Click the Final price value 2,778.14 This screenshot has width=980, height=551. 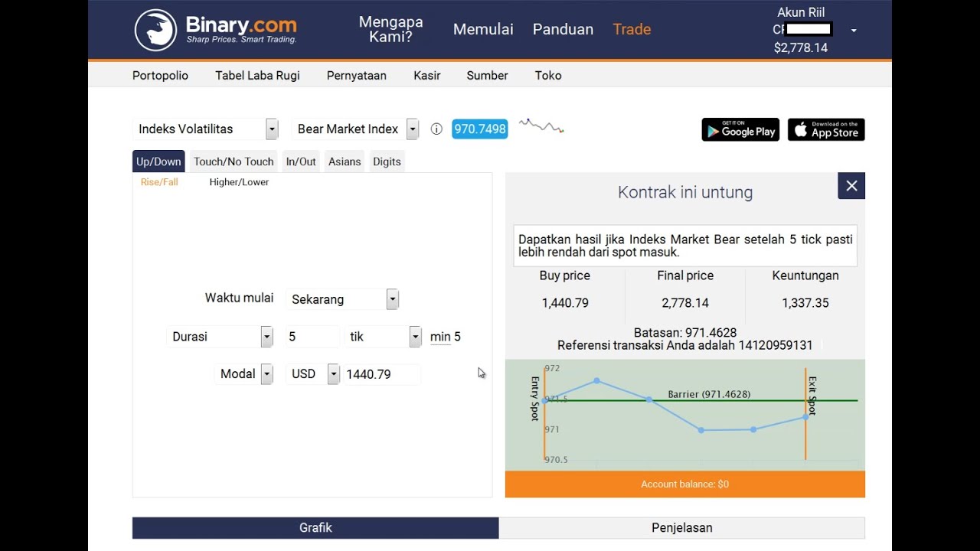[x=685, y=303]
